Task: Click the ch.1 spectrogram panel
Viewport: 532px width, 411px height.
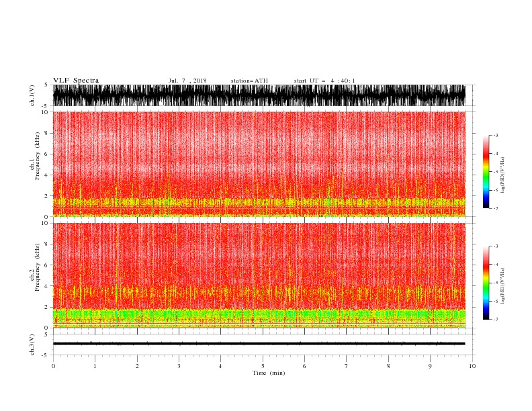Action: (x=259, y=164)
